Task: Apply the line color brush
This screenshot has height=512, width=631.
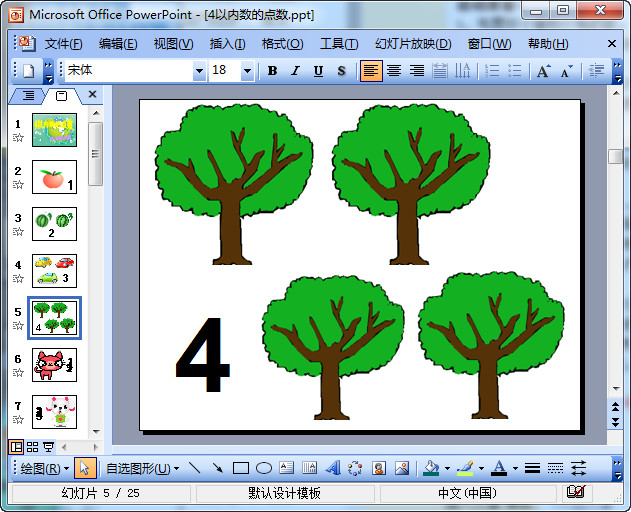Action: [x=465, y=468]
